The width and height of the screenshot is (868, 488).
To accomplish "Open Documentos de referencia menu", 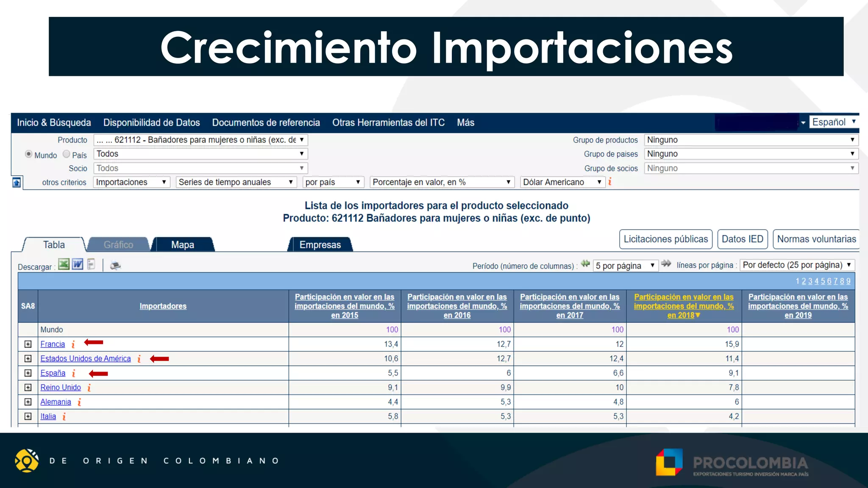I will pyautogui.click(x=266, y=122).
